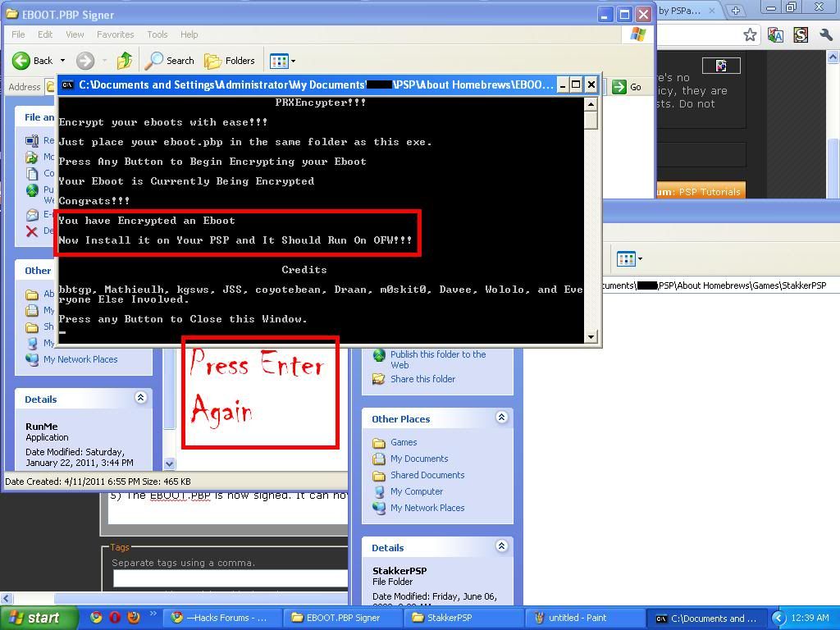840x630 pixels.
Task: Click the tags input field on the forum page
Action: 231,578
